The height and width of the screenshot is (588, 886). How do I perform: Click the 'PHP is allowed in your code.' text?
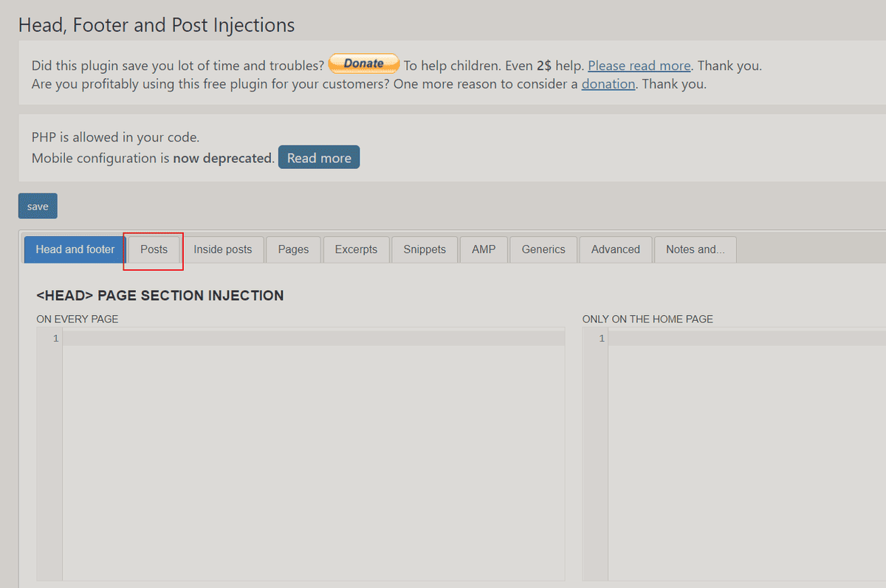click(x=116, y=137)
